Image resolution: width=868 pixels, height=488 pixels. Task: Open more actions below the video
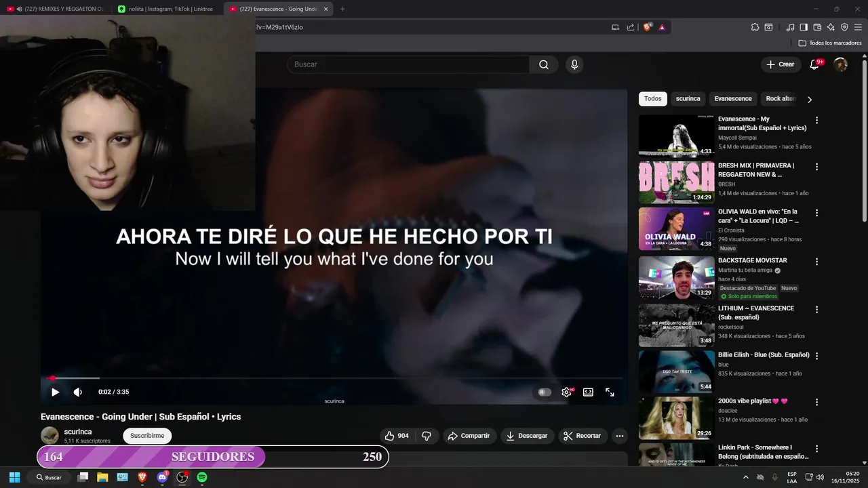[x=619, y=436]
